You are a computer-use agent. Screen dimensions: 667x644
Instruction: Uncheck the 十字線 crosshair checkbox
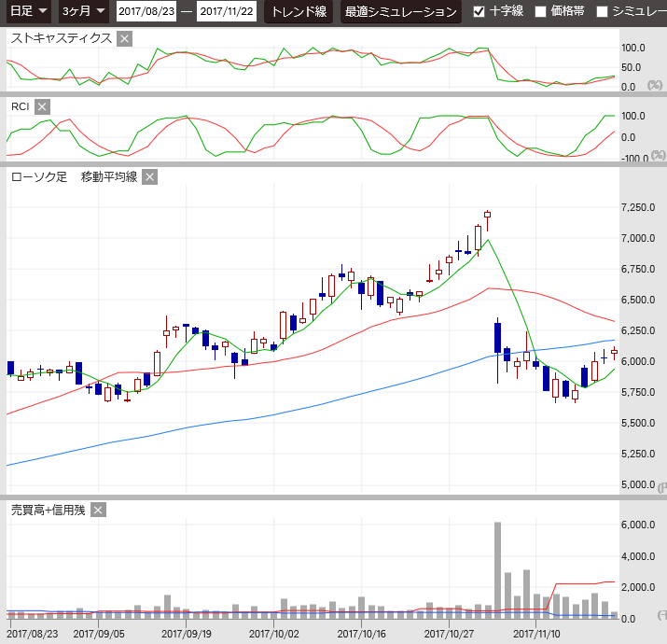479,12
